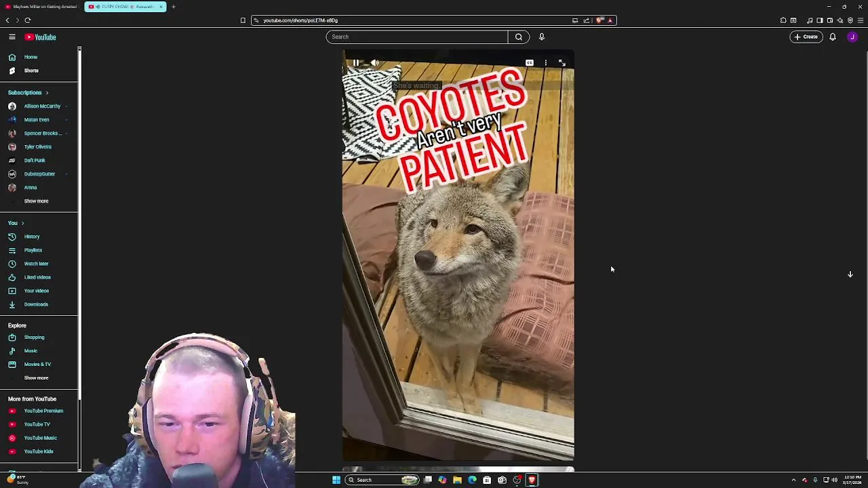Open the clock and date panel

[x=852, y=480]
